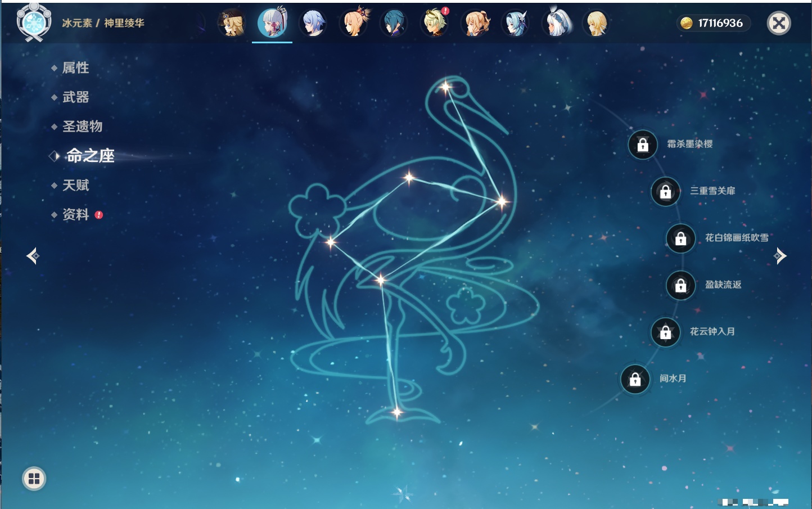Select the dark teal-haired character avatar
Image resolution: width=812 pixels, height=509 pixels.
coord(394,23)
